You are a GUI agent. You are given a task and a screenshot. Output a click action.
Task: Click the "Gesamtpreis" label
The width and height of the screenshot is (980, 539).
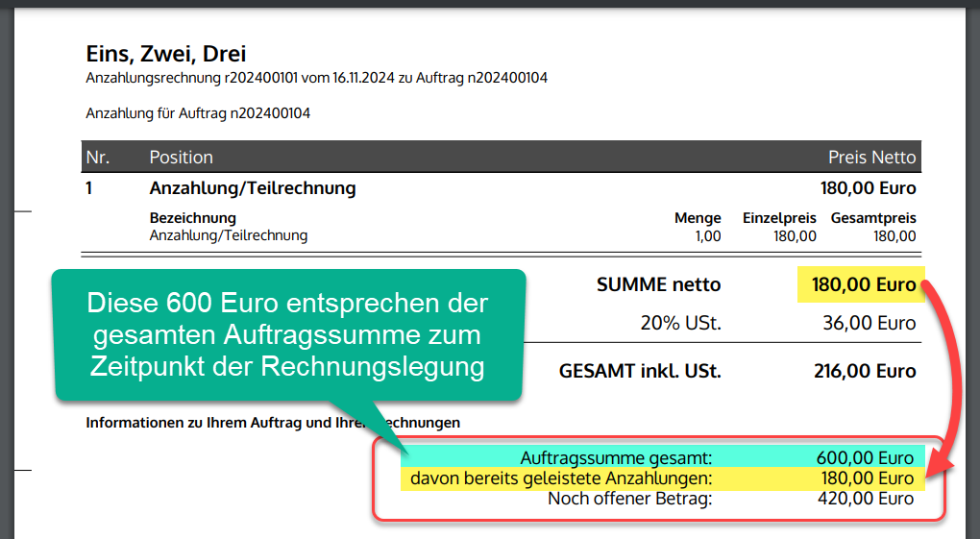click(x=873, y=217)
